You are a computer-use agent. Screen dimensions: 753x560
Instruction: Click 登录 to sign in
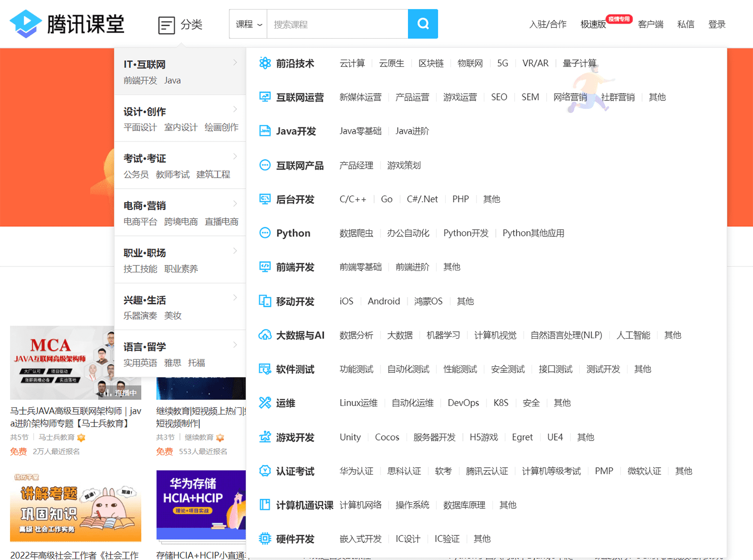coord(717,24)
